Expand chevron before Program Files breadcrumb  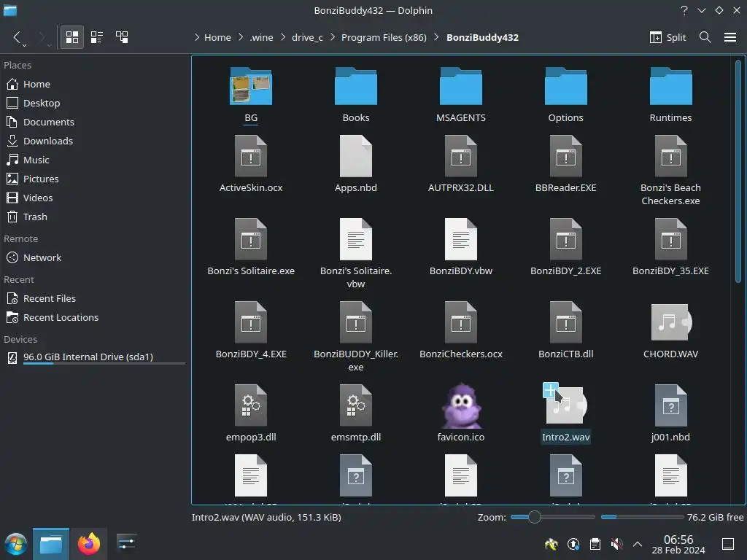333,37
